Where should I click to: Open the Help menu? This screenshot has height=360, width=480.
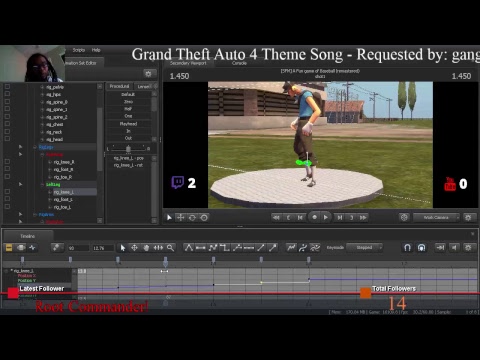click(96, 50)
